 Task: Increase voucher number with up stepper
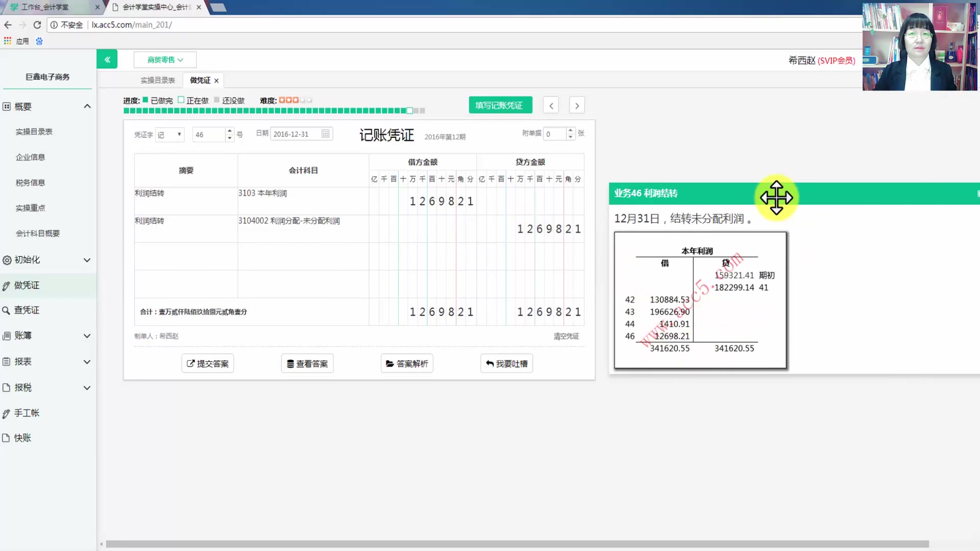tap(230, 131)
